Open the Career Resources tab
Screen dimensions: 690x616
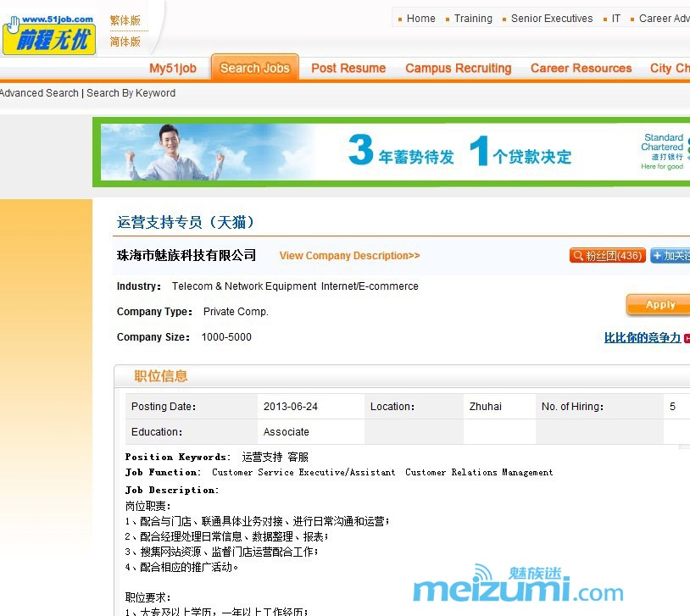(581, 68)
